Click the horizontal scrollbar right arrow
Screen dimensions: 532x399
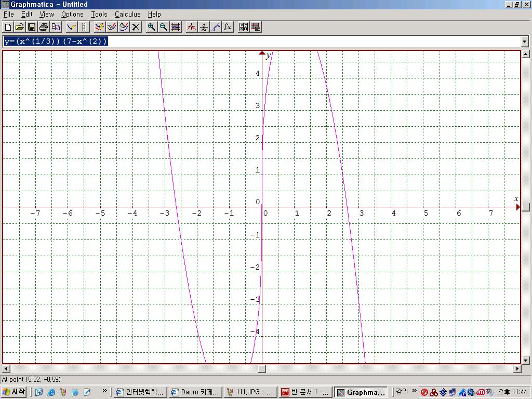tap(518, 368)
